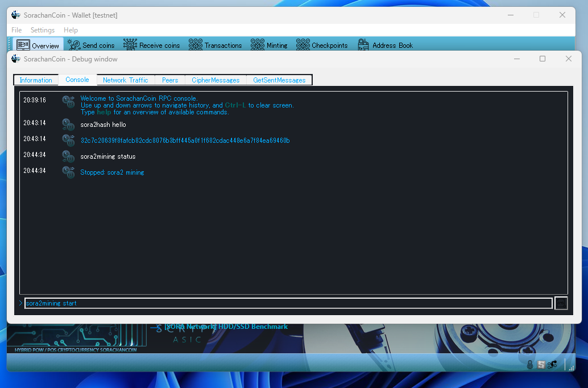588x388 pixels.
Task: Click the wallet lock status icon
Action: (530, 365)
